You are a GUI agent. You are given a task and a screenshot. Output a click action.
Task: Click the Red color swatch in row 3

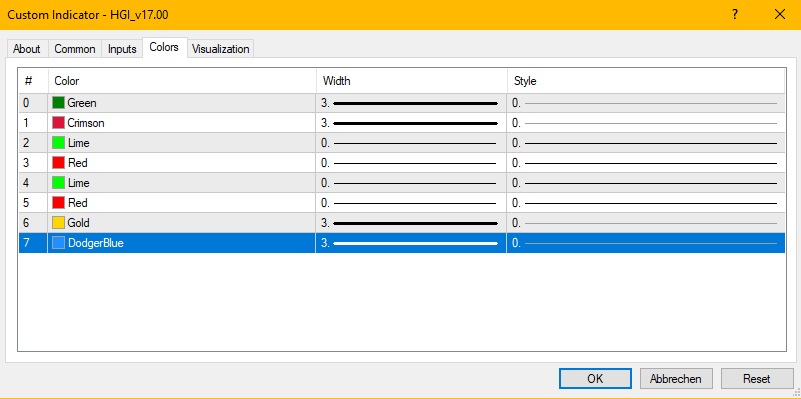tap(58, 163)
